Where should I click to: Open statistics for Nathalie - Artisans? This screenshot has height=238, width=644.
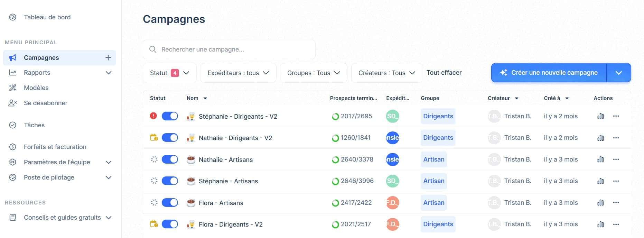click(600, 159)
